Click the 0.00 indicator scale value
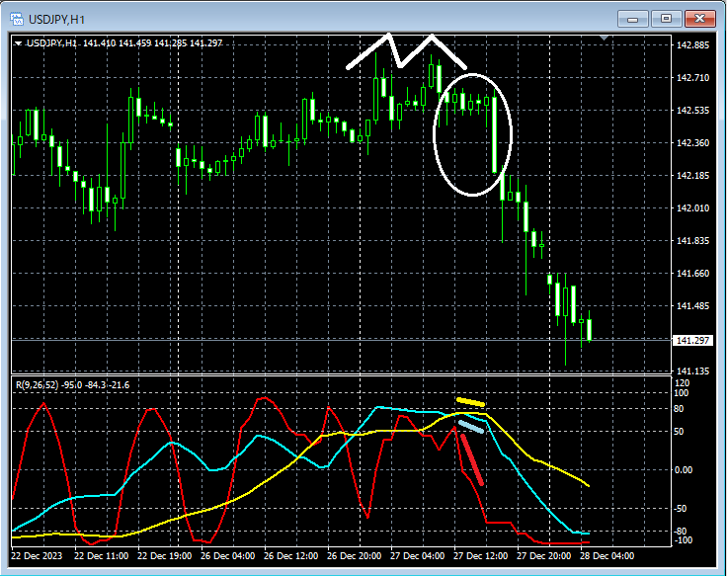The height and width of the screenshot is (576, 728). [x=683, y=470]
